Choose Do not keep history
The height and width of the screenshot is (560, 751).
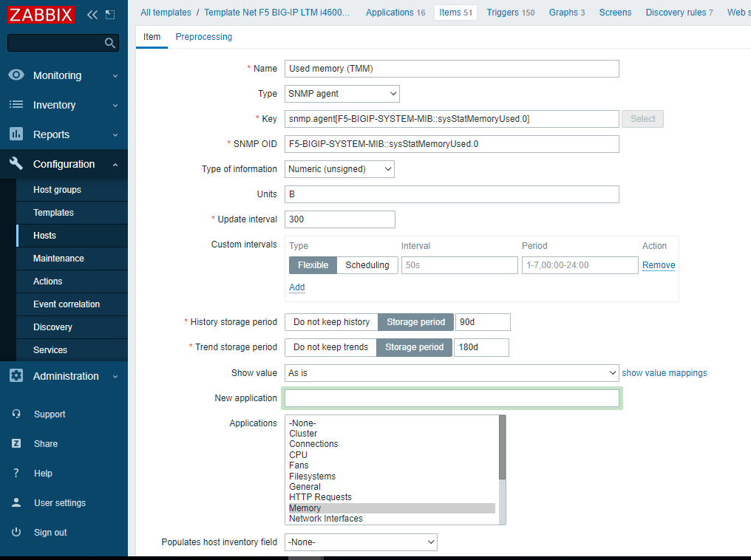coord(331,322)
